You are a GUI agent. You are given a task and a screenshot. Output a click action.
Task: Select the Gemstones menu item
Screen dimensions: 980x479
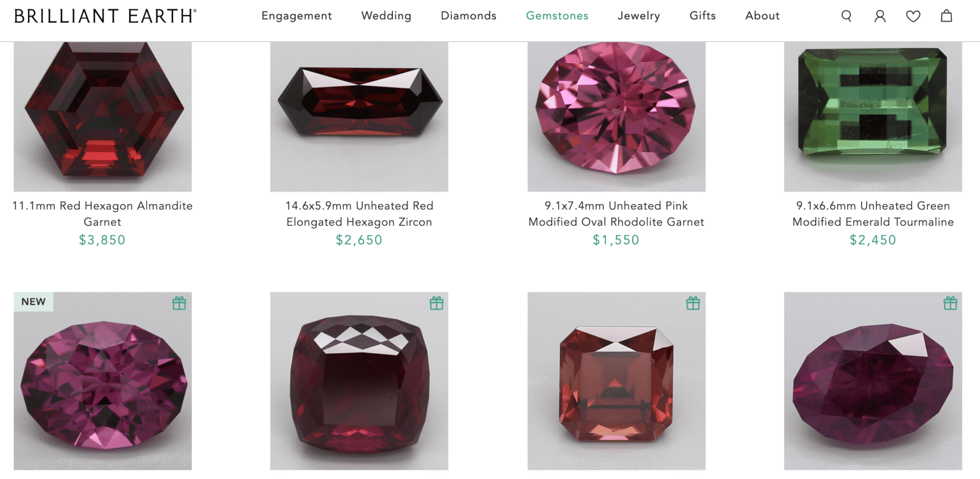click(x=557, y=16)
